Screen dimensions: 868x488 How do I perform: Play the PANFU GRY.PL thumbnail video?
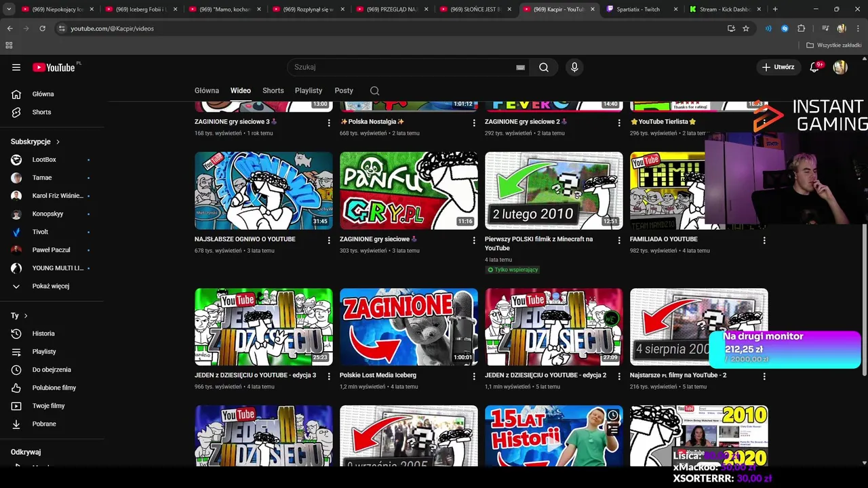coord(409,190)
